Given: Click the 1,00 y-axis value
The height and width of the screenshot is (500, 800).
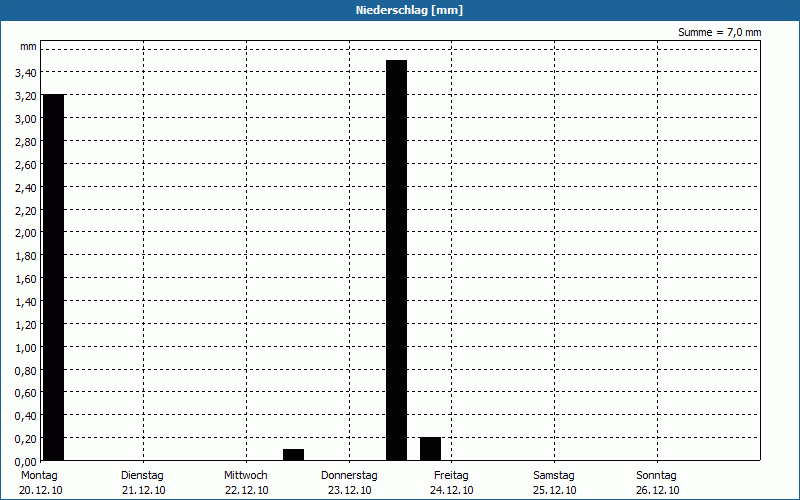Looking at the screenshot, I should [26, 347].
